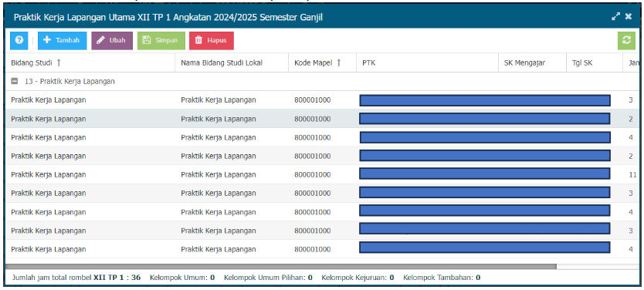Refresh the table with green reload icon

pyautogui.click(x=626, y=41)
